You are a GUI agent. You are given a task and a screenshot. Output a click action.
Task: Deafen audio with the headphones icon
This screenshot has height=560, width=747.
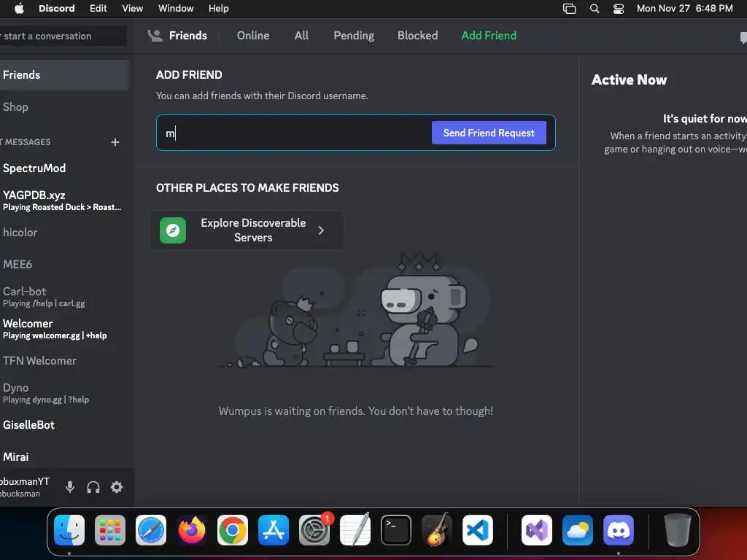pyautogui.click(x=93, y=486)
